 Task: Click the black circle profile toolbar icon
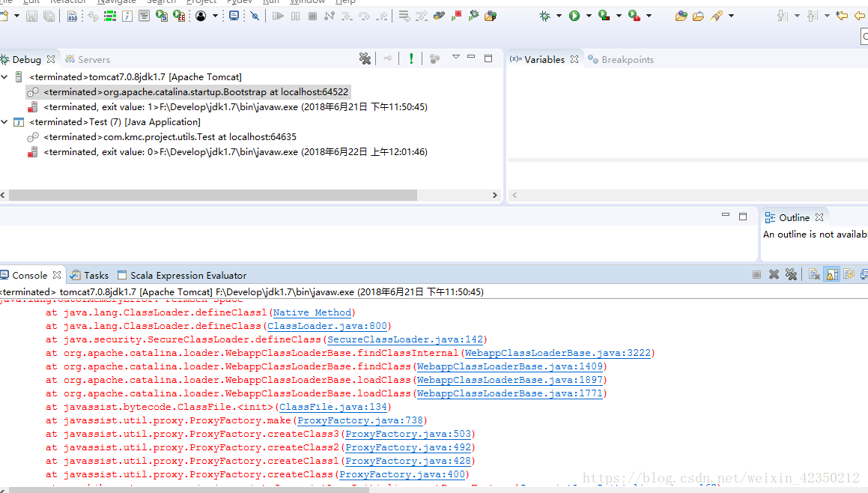coord(201,16)
